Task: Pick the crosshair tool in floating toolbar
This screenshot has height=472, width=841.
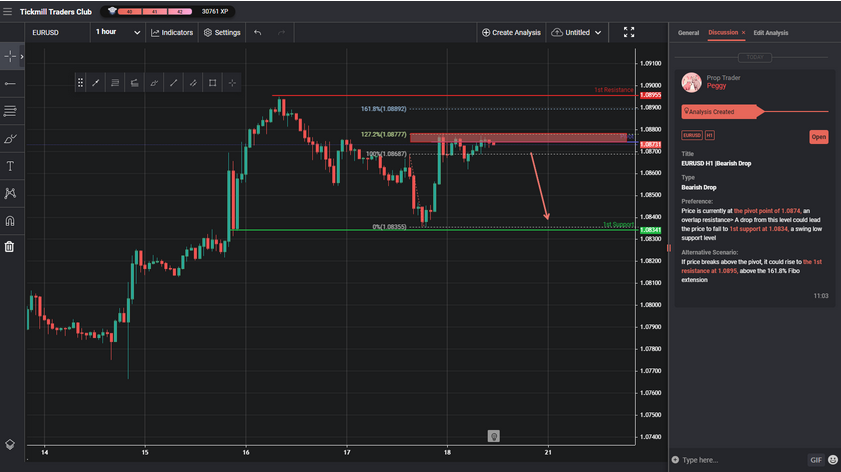Action: [x=232, y=83]
